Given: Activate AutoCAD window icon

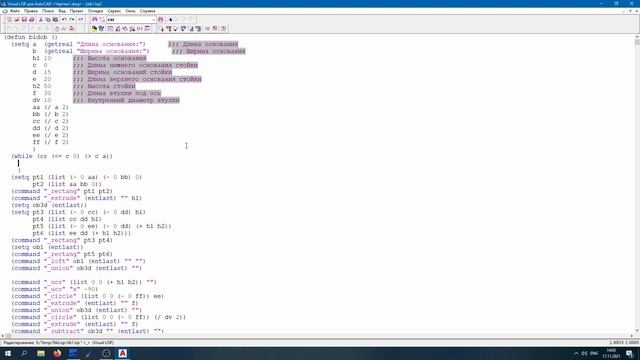Looking at the screenshot, I should click(x=94, y=29).
